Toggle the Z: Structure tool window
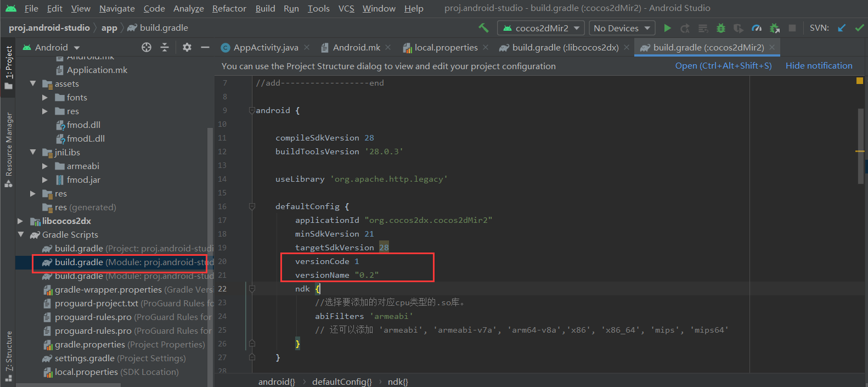The image size is (868, 387). pyautogui.click(x=8, y=356)
